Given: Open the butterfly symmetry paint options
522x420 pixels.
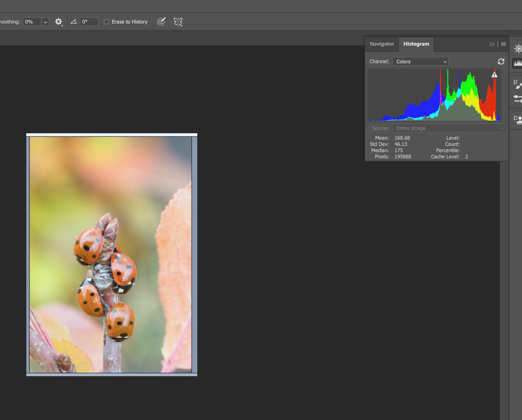Looking at the screenshot, I should tap(178, 22).
